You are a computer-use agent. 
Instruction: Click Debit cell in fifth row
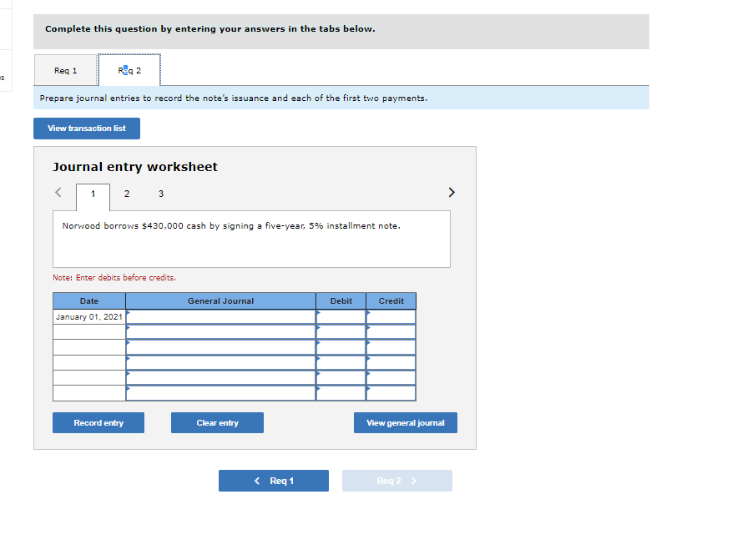pos(341,378)
